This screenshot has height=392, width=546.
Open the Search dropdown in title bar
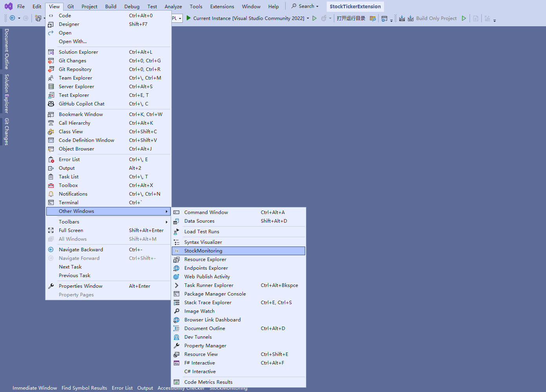305,6
